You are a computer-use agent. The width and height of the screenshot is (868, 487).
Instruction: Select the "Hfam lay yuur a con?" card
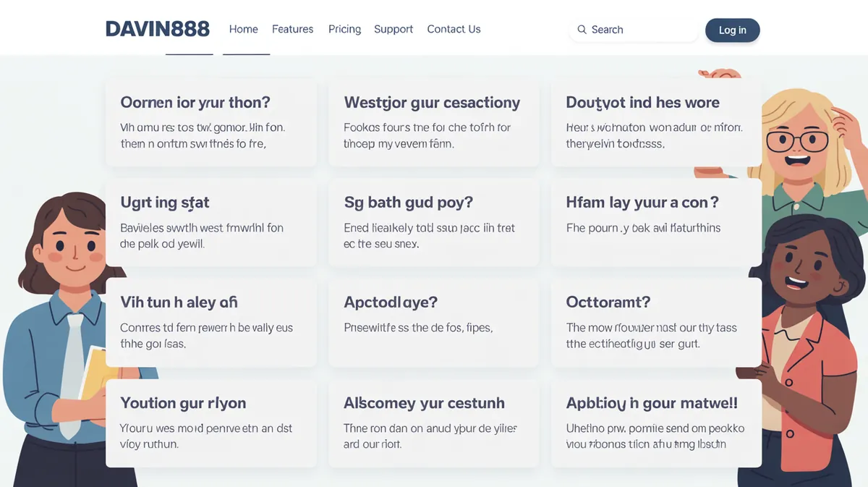point(655,223)
